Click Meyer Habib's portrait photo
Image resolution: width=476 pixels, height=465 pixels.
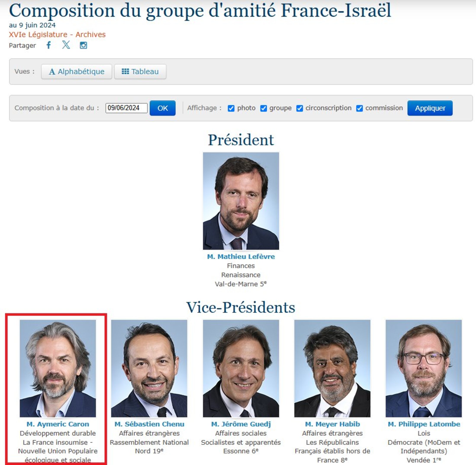point(332,368)
